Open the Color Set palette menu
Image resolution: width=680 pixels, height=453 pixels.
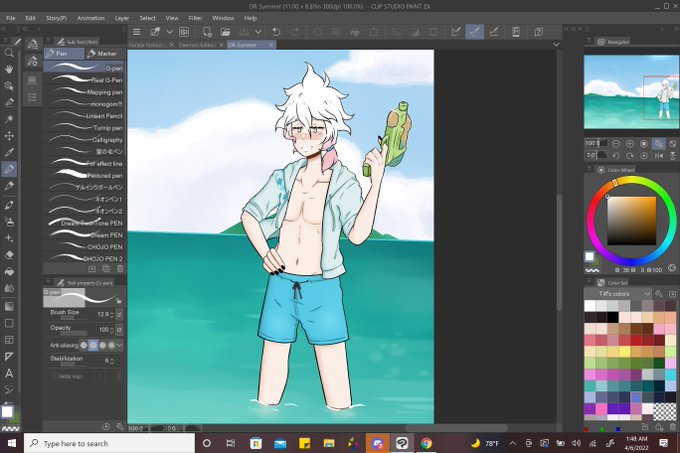pyautogui.click(x=588, y=282)
